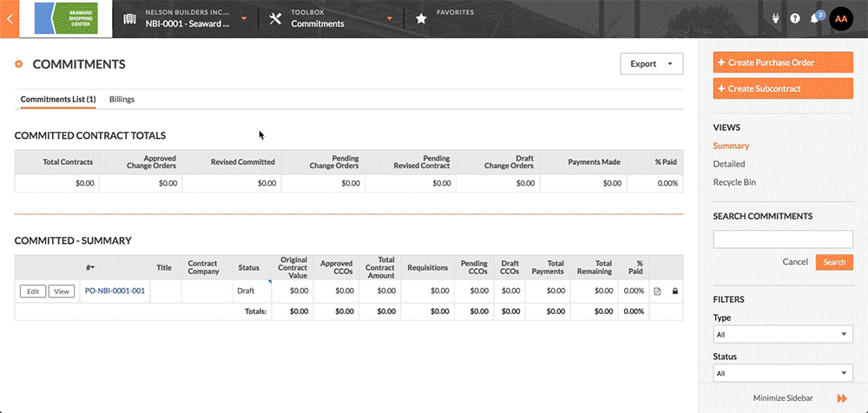Click Create Purchase Order button

(x=782, y=62)
